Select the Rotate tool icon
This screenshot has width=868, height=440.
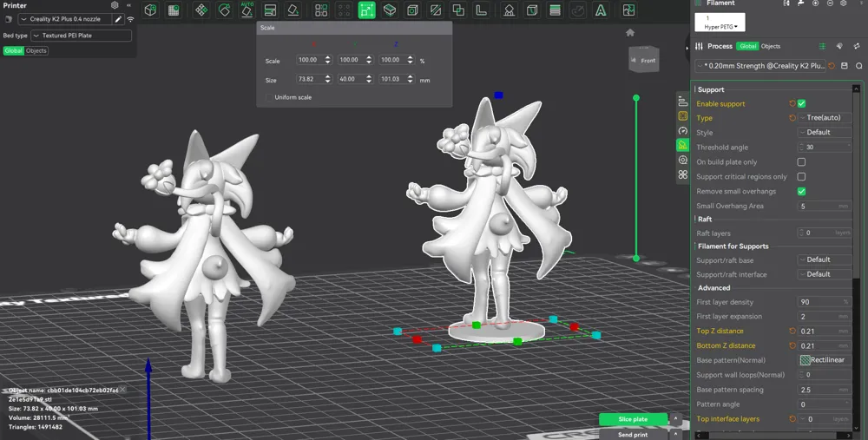pyautogui.click(x=224, y=10)
